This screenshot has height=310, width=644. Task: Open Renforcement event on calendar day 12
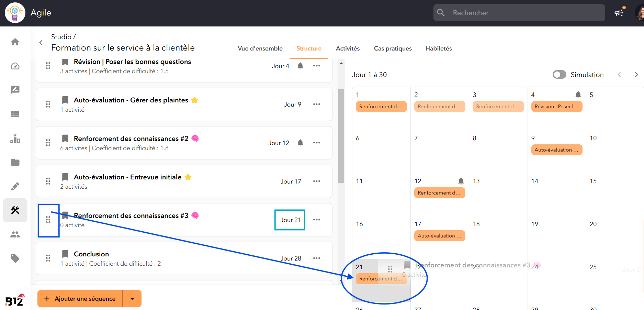point(440,193)
